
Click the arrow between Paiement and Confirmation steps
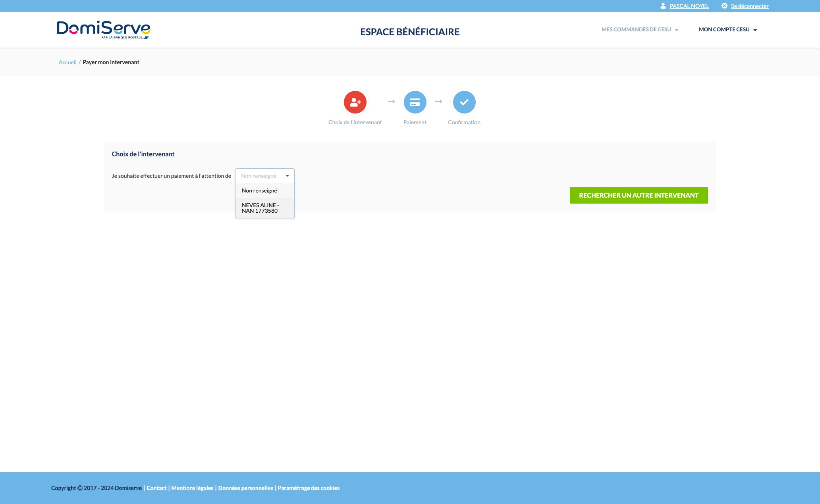(x=438, y=102)
